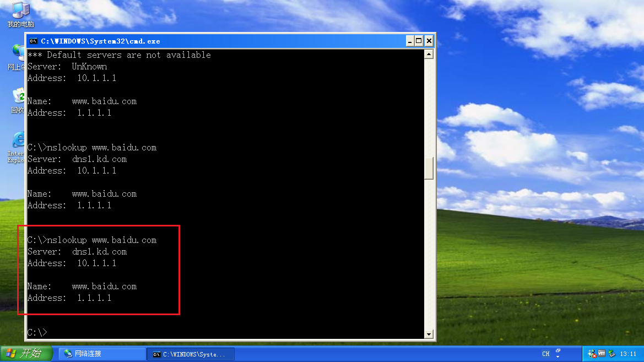Switch to the C:\WINDOWS\Syste... taskbar item
The height and width of the screenshot is (362, 644).
click(191, 354)
